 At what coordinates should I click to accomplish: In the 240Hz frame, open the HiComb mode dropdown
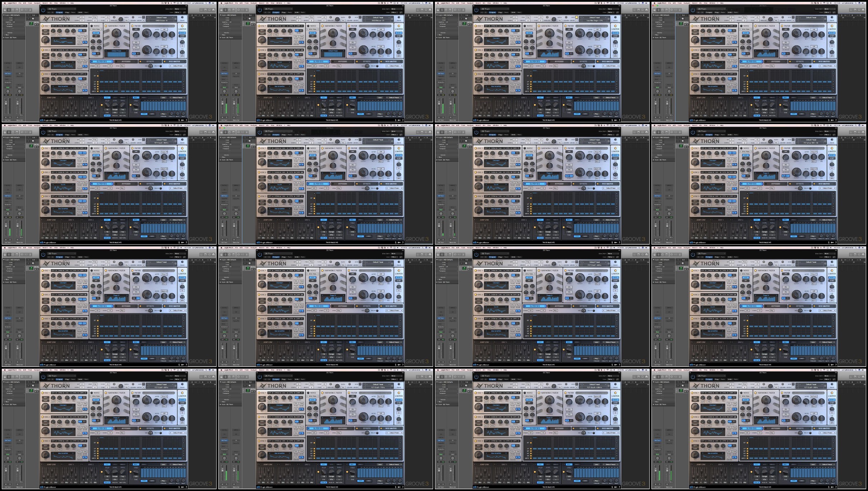[814, 397]
